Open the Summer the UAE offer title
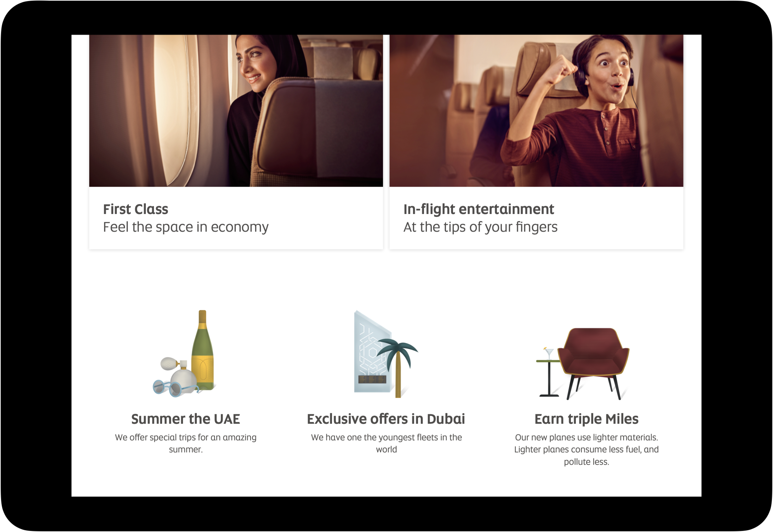This screenshot has height=532, width=773. click(186, 419)
